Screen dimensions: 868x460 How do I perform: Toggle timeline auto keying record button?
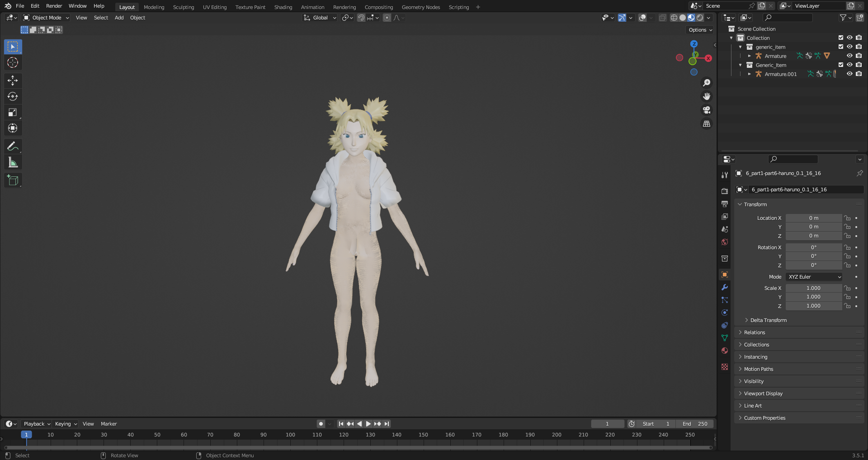(321, 424)
